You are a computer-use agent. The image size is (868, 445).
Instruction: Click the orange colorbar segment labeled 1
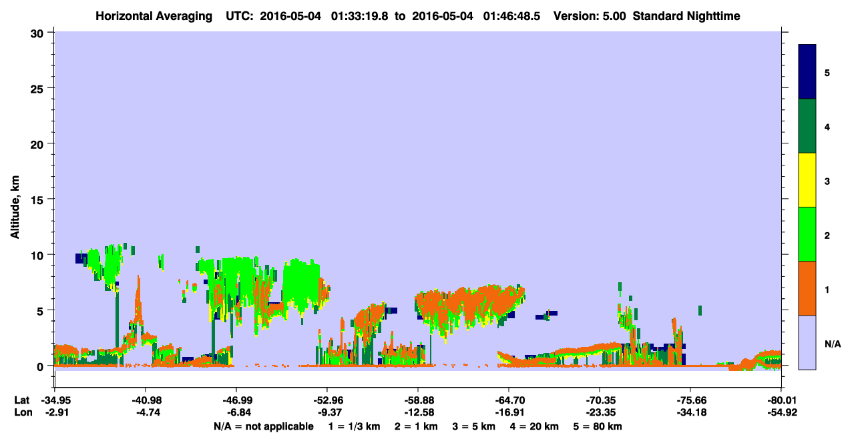coord(807,288)
